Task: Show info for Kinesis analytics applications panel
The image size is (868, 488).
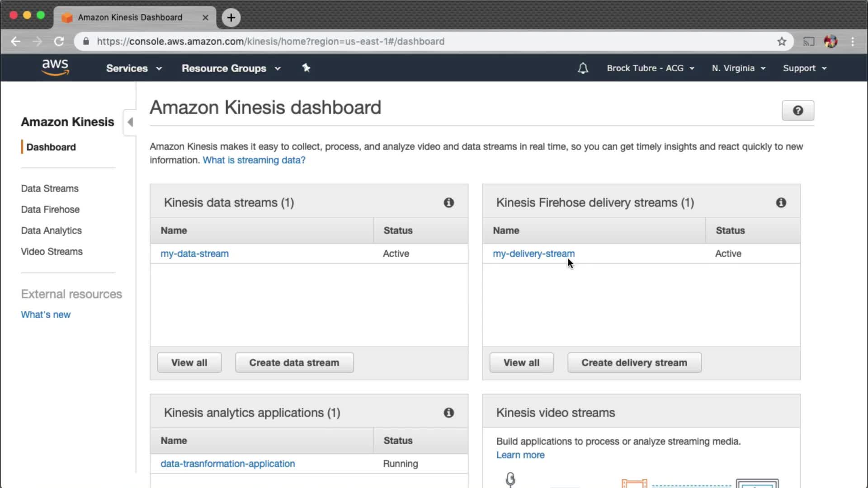Action: [x=448, y=413]
